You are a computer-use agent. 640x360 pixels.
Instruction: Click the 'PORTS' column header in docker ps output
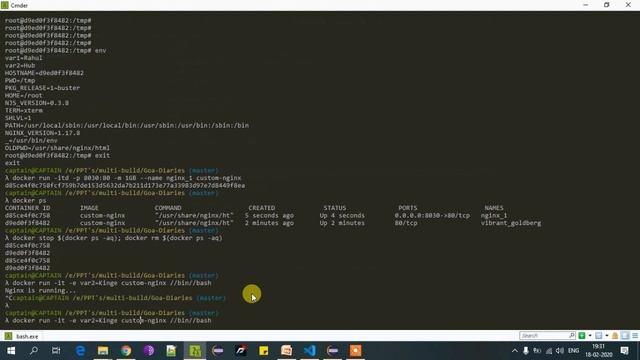408,208
